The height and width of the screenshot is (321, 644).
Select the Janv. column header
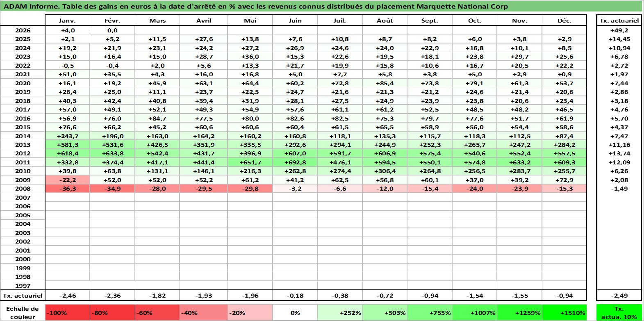tap(67, 20)
